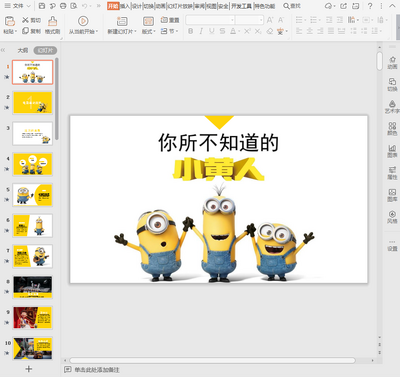Open the Home (开始) ribbon tab

tap(113, 6)
